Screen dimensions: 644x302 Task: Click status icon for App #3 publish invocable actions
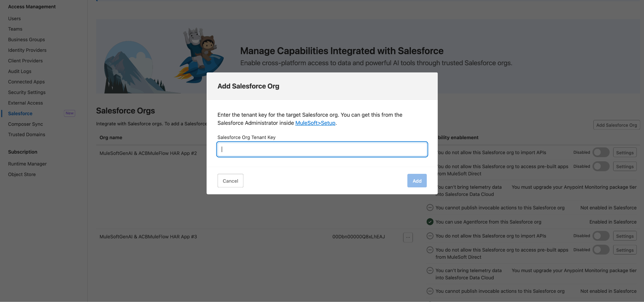pyautogui.click(x=430, y=291)
